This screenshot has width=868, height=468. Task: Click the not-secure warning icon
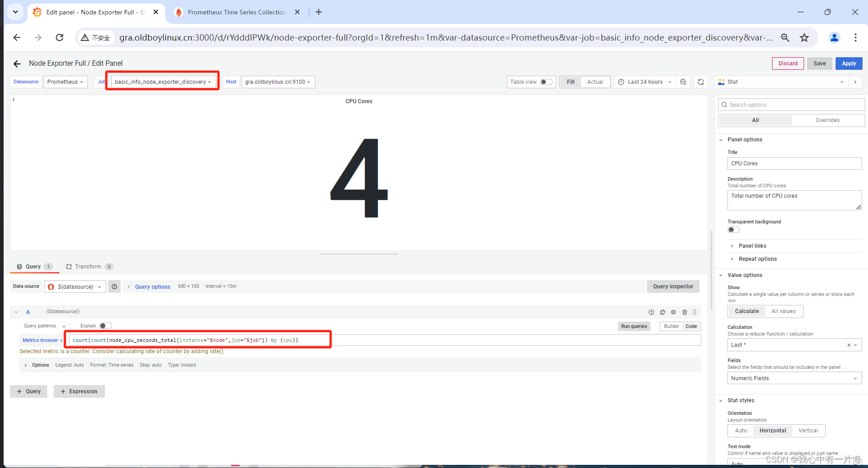click(85, 38)
